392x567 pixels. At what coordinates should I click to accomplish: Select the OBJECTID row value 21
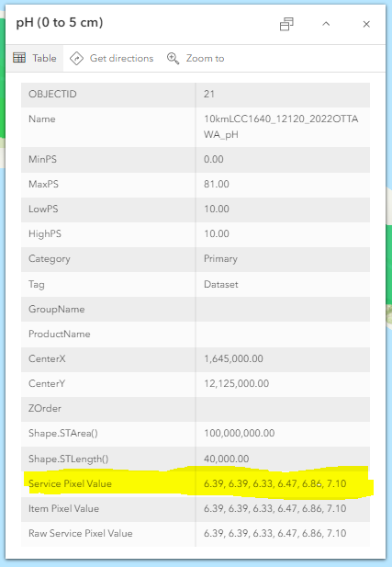tap(209, 94)
